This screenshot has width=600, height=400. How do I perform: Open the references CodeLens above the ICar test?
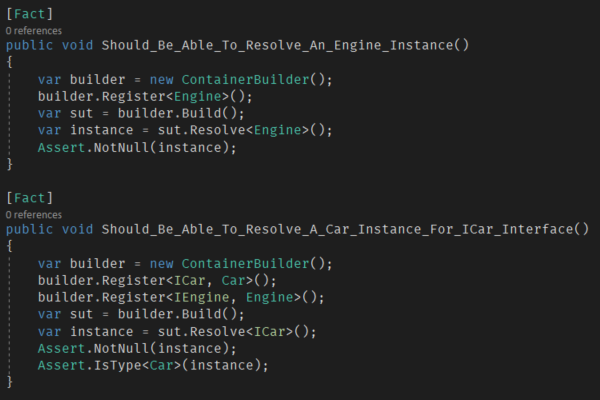[34, 215]
